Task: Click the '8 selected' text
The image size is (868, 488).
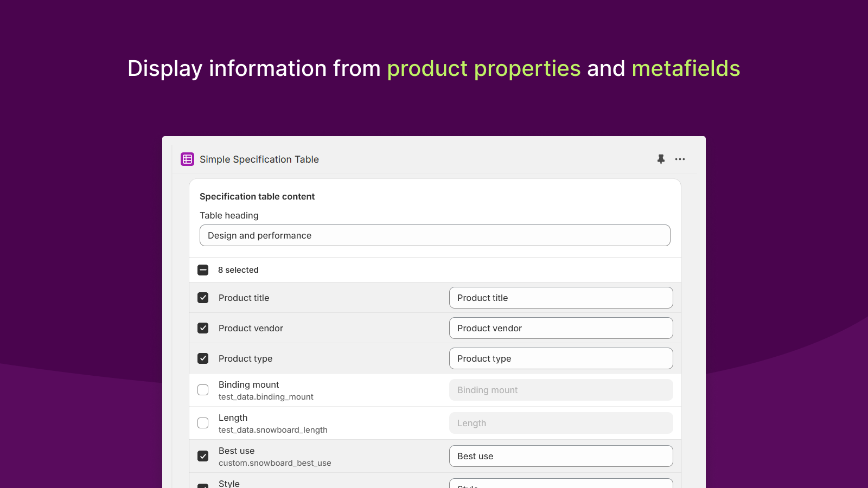Action: click(x=238, y=270)
